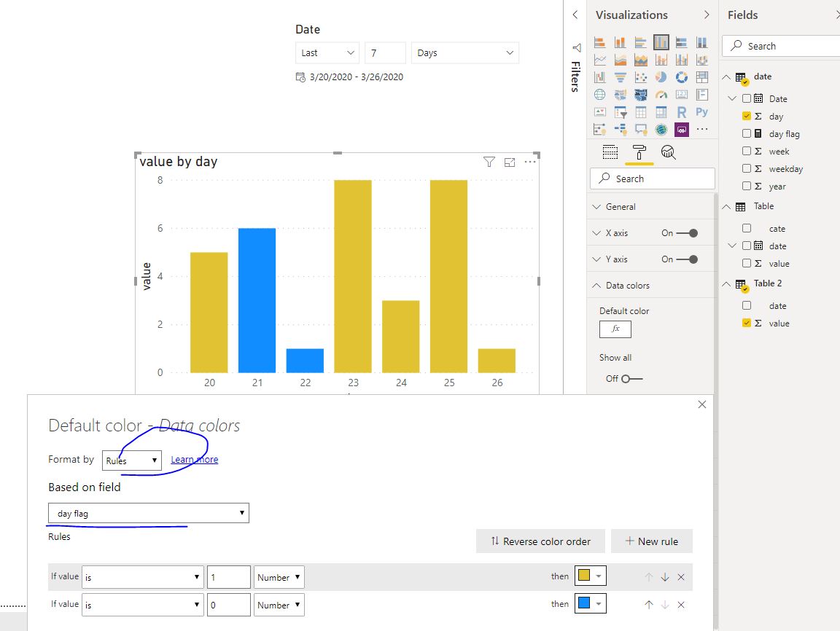Click Reverse color order button
The image size is (840, 631).
point(540,541)
